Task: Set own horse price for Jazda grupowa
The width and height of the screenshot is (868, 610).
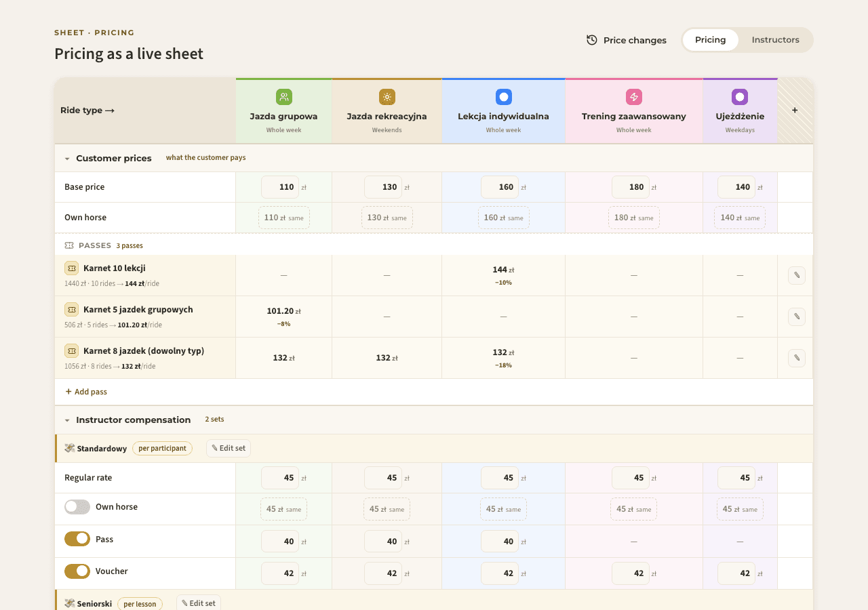Action: (x=284, y=218)
